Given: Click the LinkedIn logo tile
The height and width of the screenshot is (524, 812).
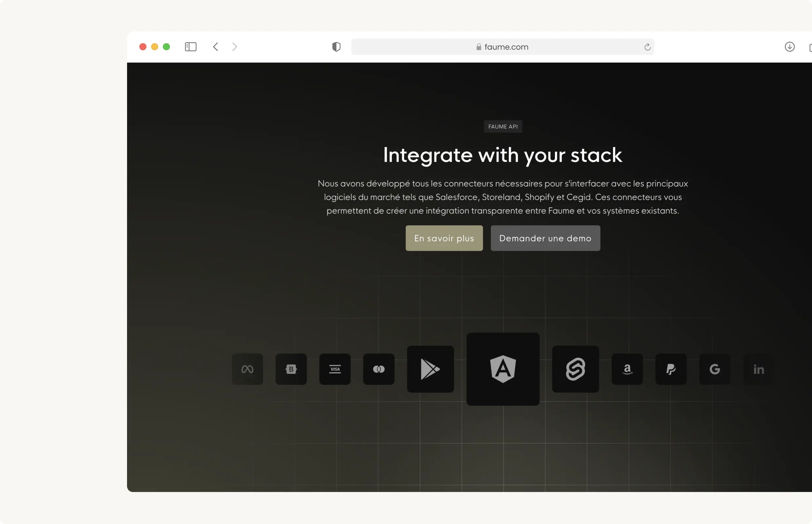Looking at the screenshot, I should click(759, 369).
